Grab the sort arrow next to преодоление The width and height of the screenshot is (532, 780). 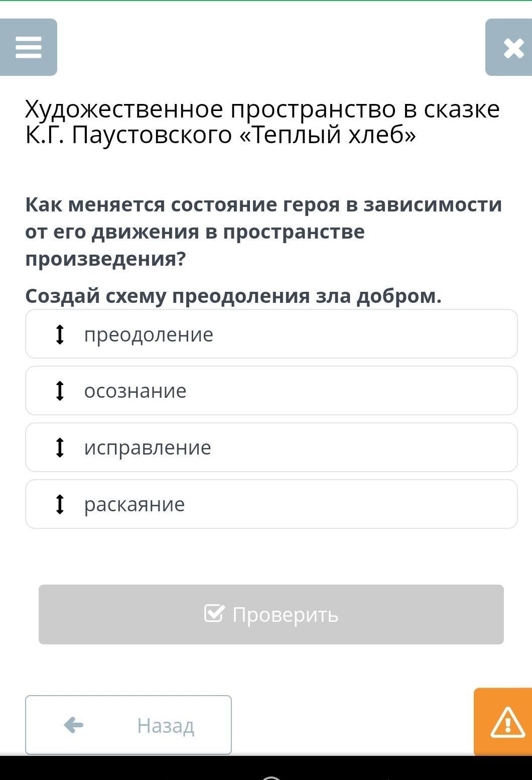(x=60, y=335)
